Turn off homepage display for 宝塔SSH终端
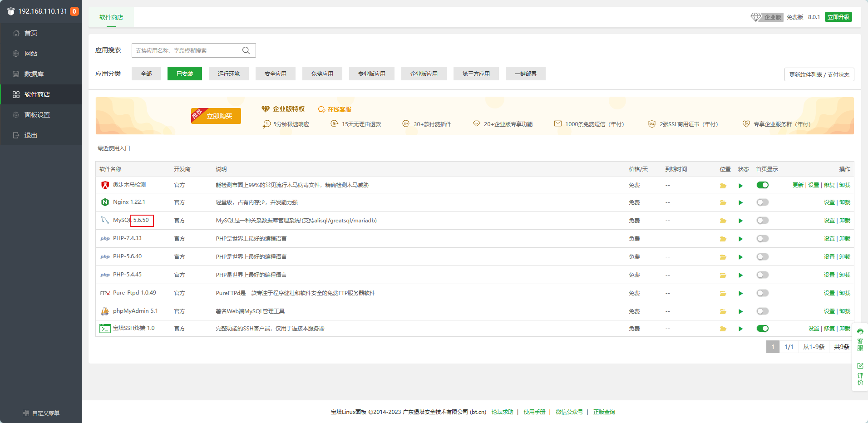Image resolution: width=868 pixels, height=423 pixels. point(762,329)
